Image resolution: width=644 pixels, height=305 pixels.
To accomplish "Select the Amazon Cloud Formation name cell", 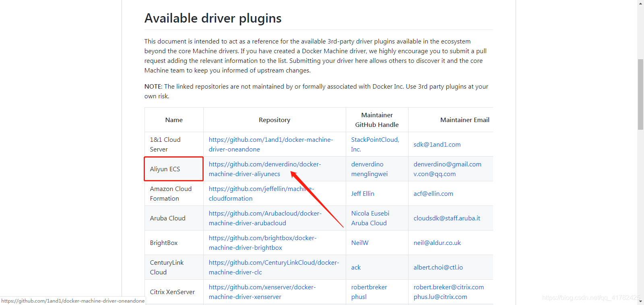I will [174, 193].
